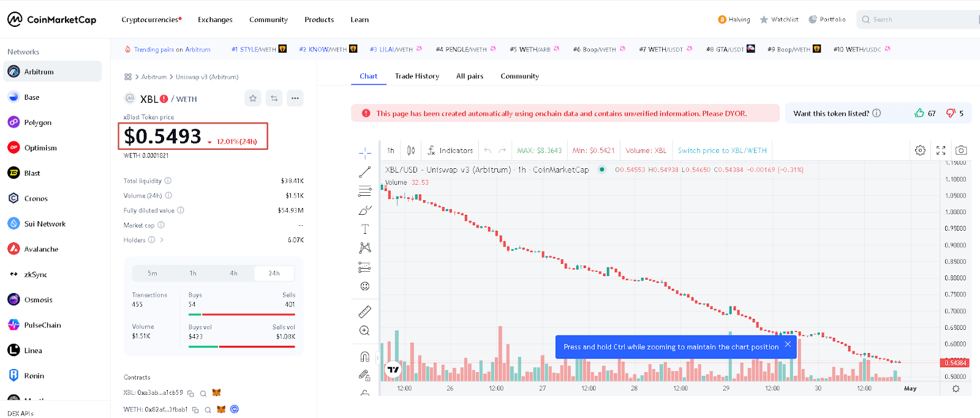
Task: Select the text annotation tool
Action: coord(365,229)
